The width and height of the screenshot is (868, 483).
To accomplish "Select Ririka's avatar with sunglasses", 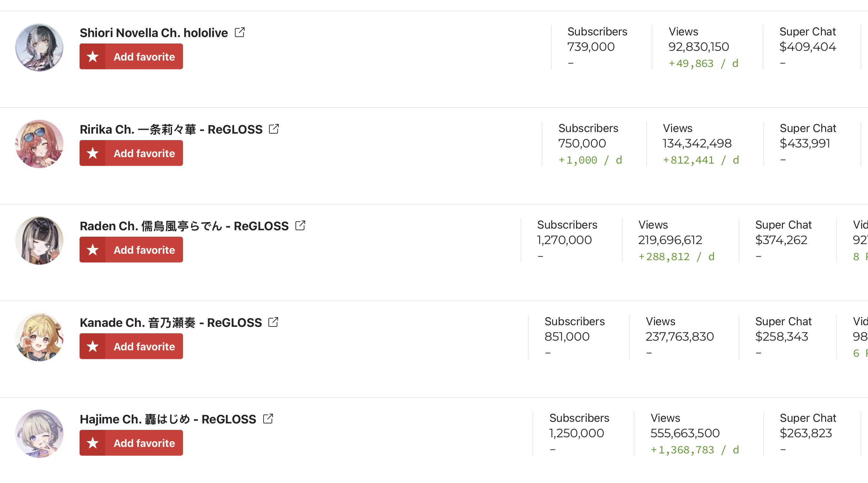I will click(39, 144).
